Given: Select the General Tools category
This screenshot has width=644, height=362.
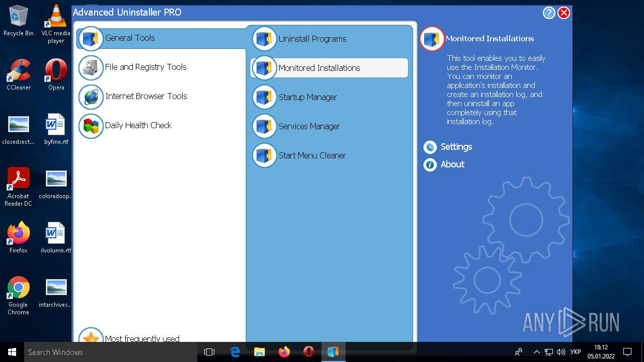Looking at the screenshot, I should [161, 38].
